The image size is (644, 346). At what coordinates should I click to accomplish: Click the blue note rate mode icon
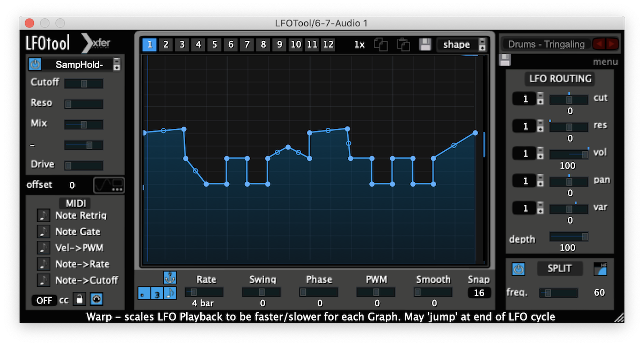tap(170, 292)
